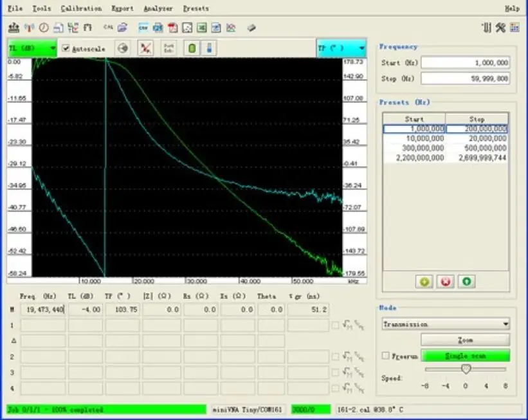Viewport: 528px width, 420px height.
Task: Open the Mode Transmission dropdown
Action: pos(446,324)
